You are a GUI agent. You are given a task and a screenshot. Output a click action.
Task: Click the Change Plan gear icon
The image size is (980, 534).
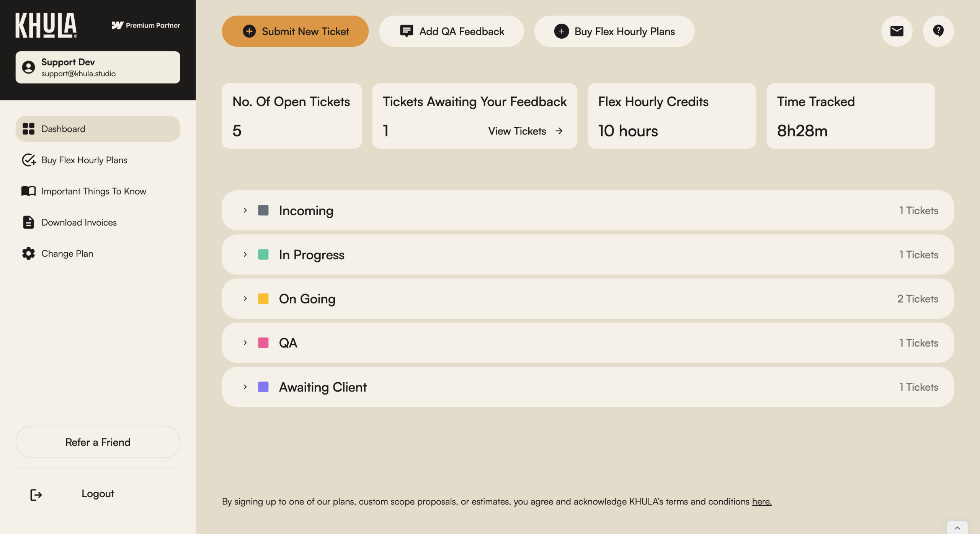pos(28,253)
